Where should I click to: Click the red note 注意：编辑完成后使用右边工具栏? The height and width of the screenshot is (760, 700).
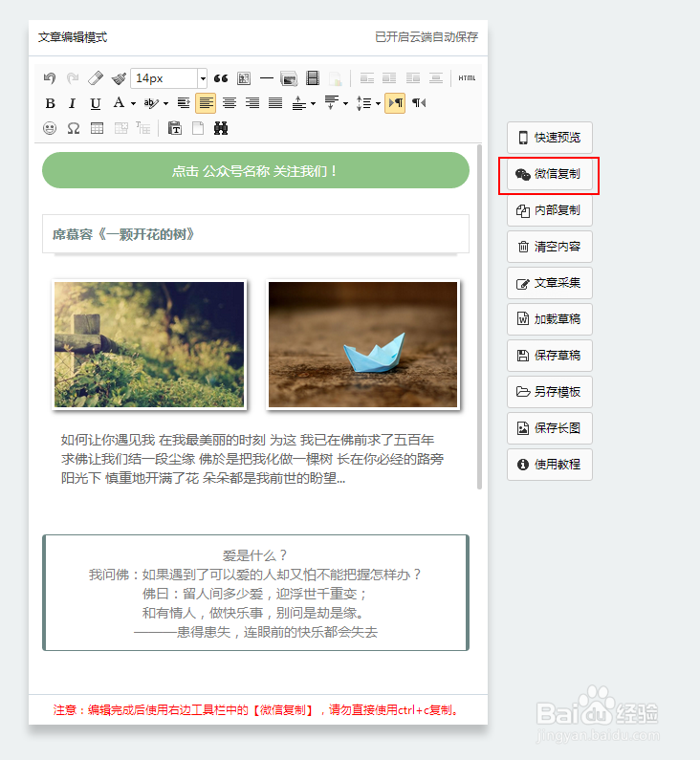coord(256,710)
